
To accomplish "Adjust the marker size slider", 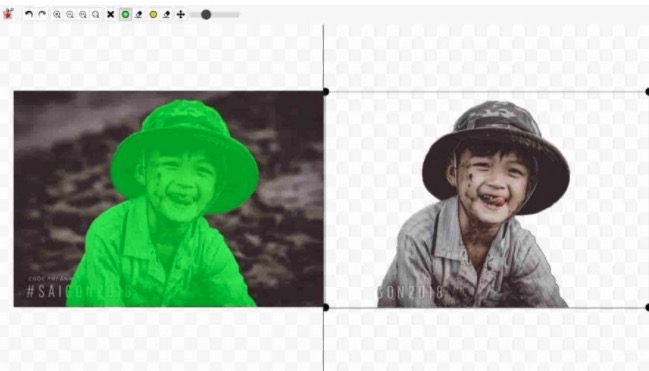I will pos(214,14).
